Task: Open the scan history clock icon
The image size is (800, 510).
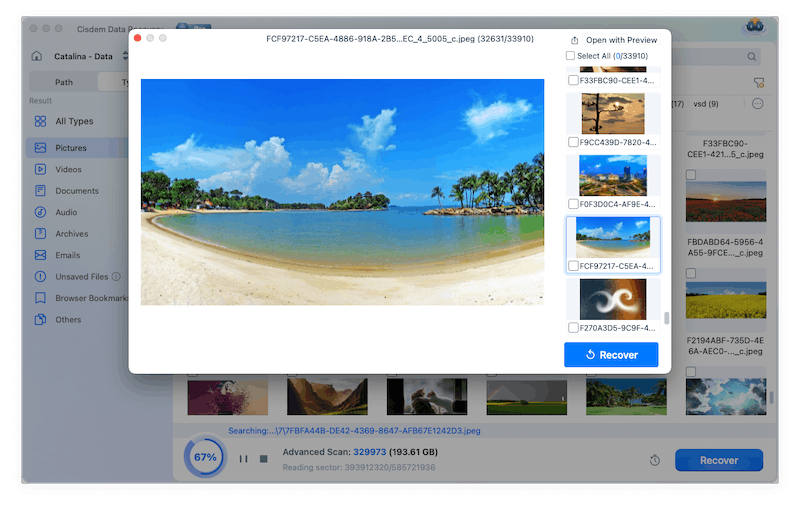Action: [x=655, y=461]
